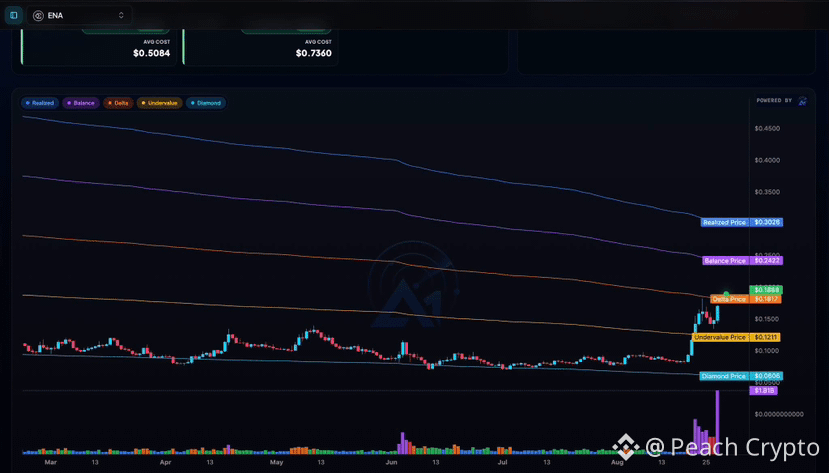Toggle the Balance series legend
Screen dimensions: 829x473
(81, 103)
